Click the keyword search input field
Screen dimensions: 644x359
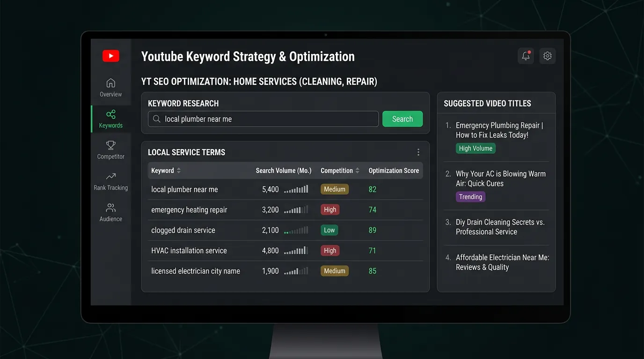click(x=263, y=119)
